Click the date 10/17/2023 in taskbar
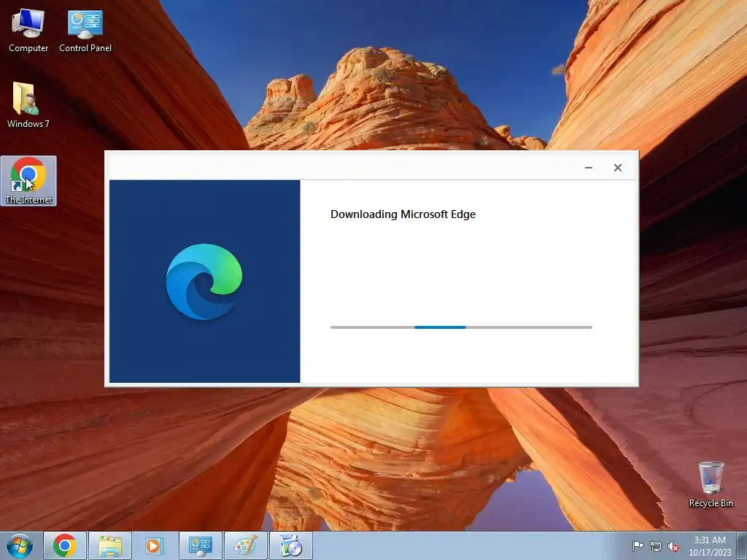This screenshot has height=560, width=747. pyautogui.click(x=709, y=553)
